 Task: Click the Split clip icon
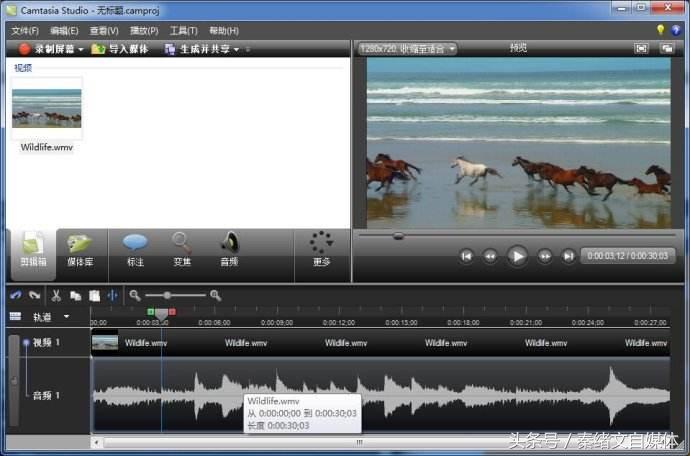click(112, 296)
